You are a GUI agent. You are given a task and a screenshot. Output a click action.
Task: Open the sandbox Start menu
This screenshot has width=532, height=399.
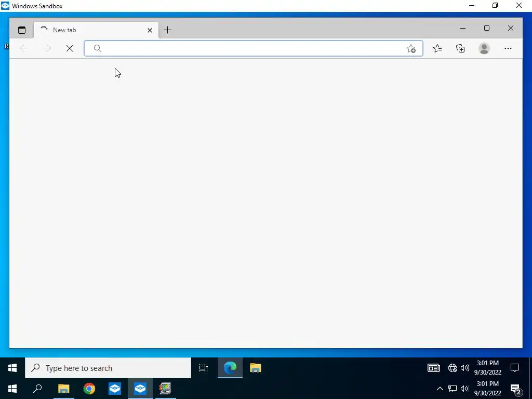pyautogui.click(x=12, y=368)
